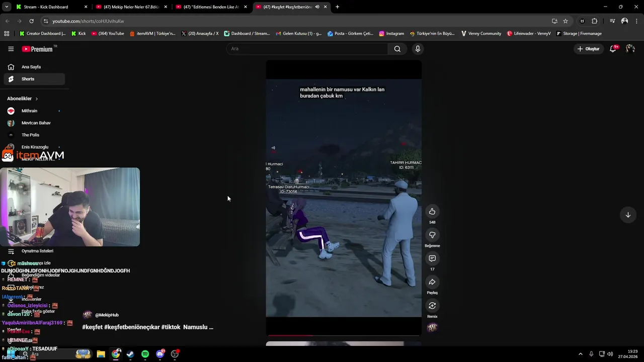This screenshot has height=362, width=644.
Task: Open Steam from the taskbar
Action: 130,354
